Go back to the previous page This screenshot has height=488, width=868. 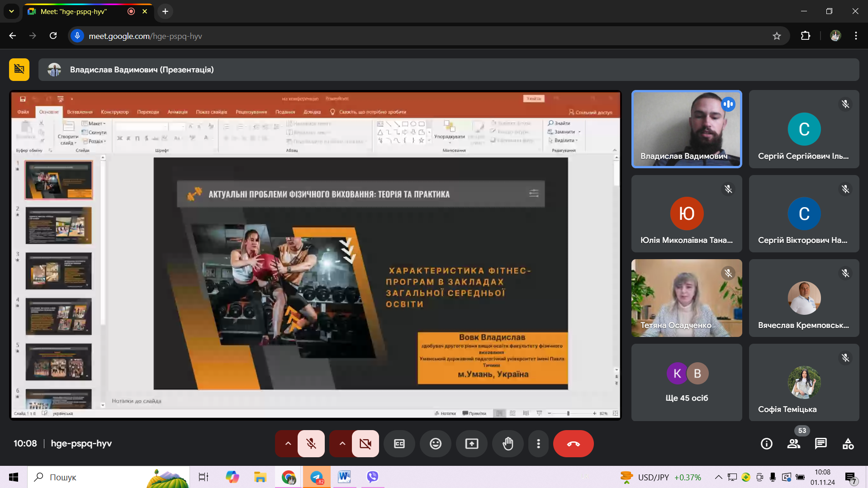tap(13, 36)
